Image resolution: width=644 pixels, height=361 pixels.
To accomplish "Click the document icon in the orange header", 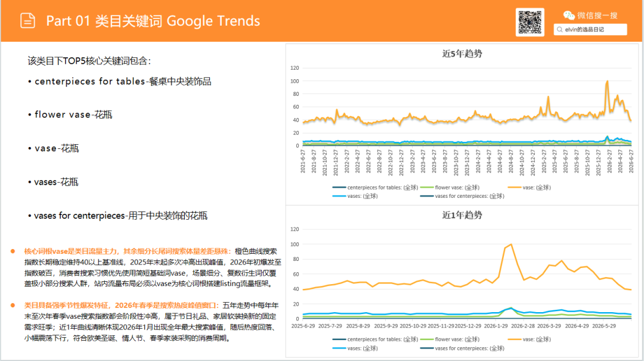I will [x=27, y=20].
